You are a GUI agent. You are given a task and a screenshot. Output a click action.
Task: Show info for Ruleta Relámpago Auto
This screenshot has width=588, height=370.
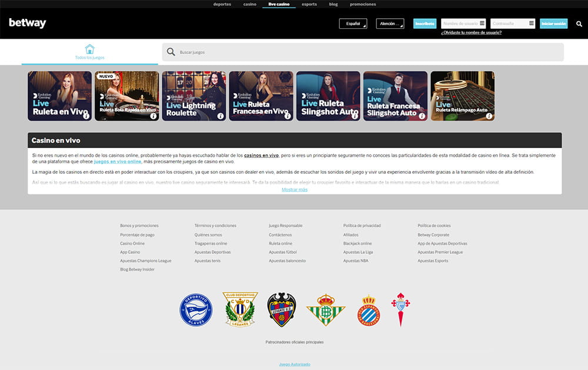click(489, 116)
